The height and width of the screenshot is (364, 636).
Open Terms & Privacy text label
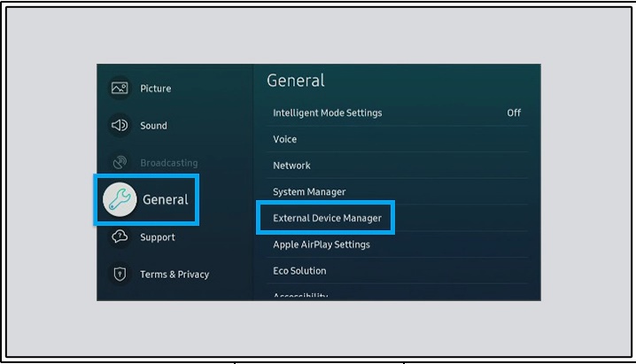(x=175, y=275)
